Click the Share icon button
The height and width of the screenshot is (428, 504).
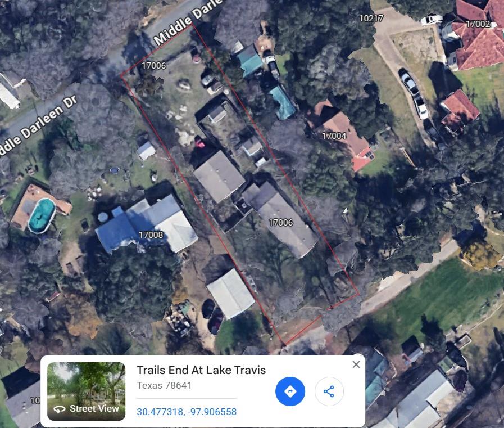[x=329, y=391]
